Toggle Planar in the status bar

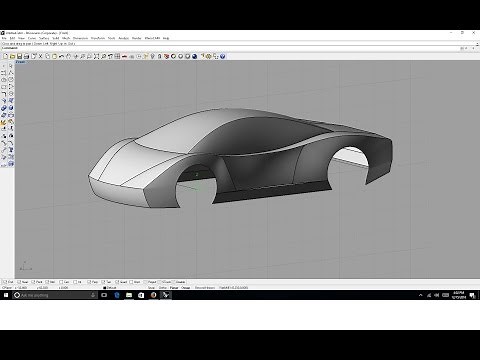click(174, 287)
